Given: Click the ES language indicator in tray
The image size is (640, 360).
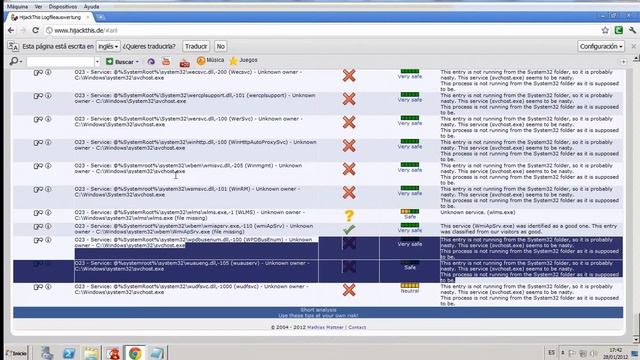Looking at the screenshot, I should [x=551, y=353].
